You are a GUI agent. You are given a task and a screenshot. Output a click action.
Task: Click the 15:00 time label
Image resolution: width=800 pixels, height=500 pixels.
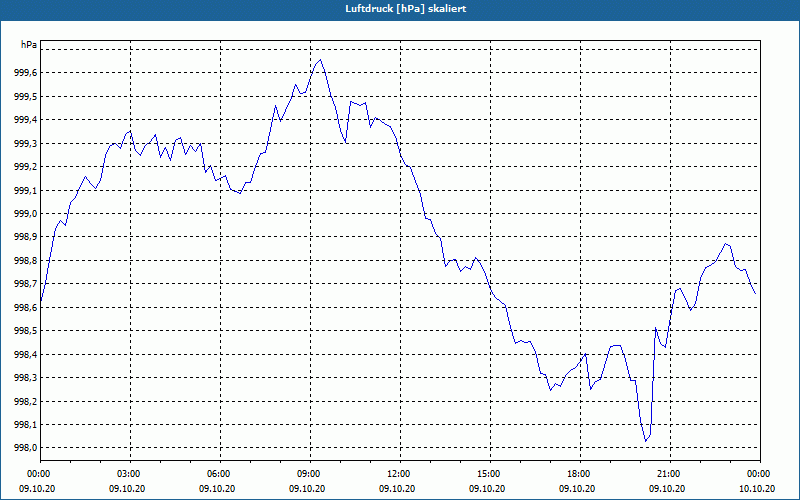(490, 474)
